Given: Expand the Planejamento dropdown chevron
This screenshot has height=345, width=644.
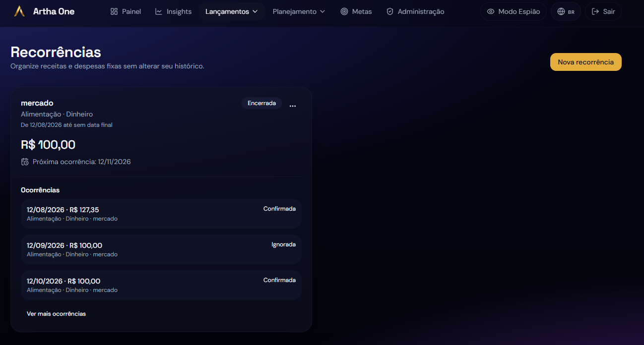Looking at the screenshot, I should tap(322, 11).
